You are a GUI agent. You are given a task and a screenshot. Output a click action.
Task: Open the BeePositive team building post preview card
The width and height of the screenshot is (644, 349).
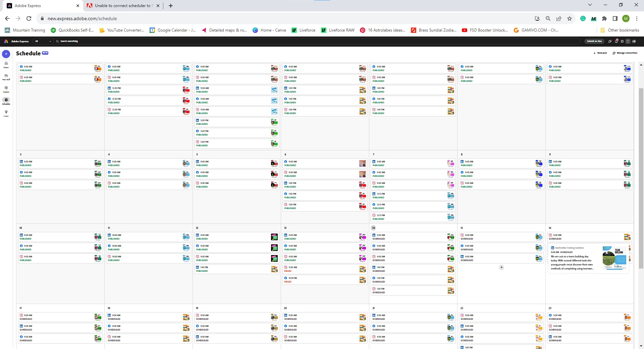[x=588, y=258]
